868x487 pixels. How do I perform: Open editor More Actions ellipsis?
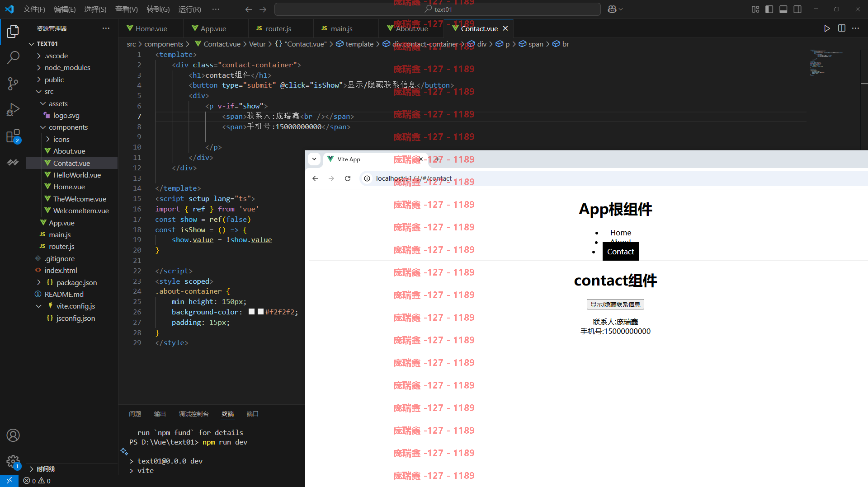[x=855, y=28]
